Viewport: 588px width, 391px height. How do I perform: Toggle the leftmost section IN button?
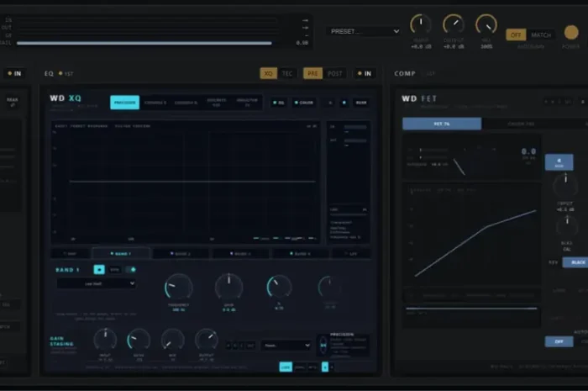click(x=14, y=73)
